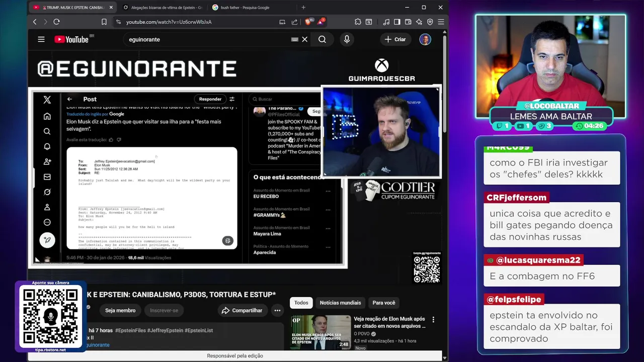Click the X explore search icon in video

[47, 131]
